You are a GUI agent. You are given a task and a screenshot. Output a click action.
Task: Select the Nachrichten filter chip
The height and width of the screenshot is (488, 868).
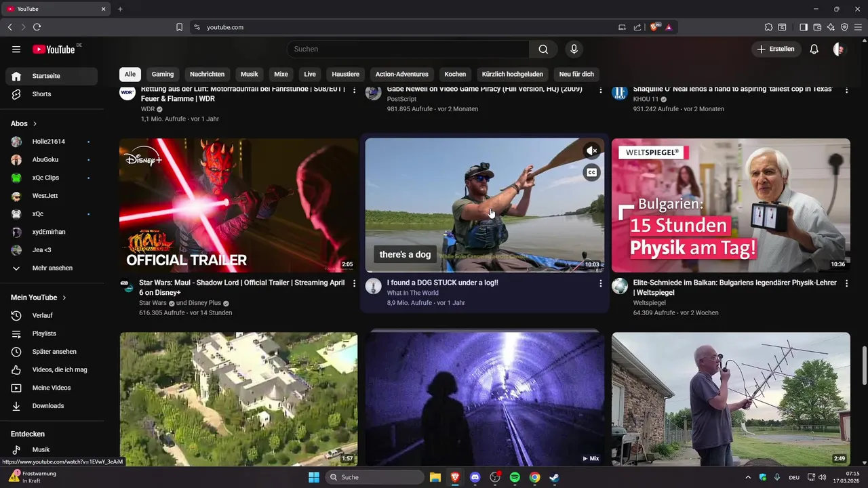[207, 74]
